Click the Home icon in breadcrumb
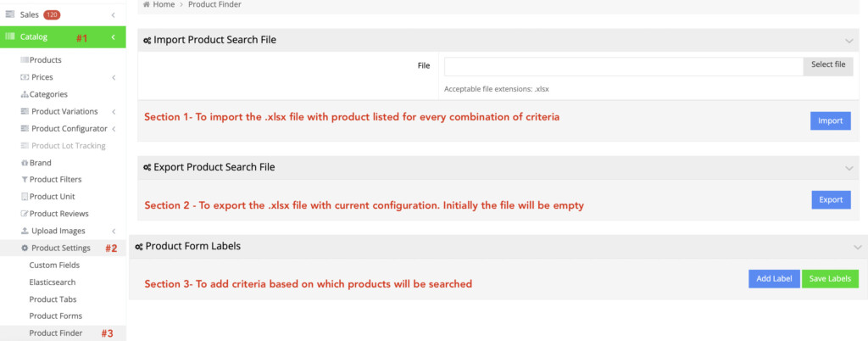Image resolution: width=868 pixels, height=341 pixels. point(147,4)
